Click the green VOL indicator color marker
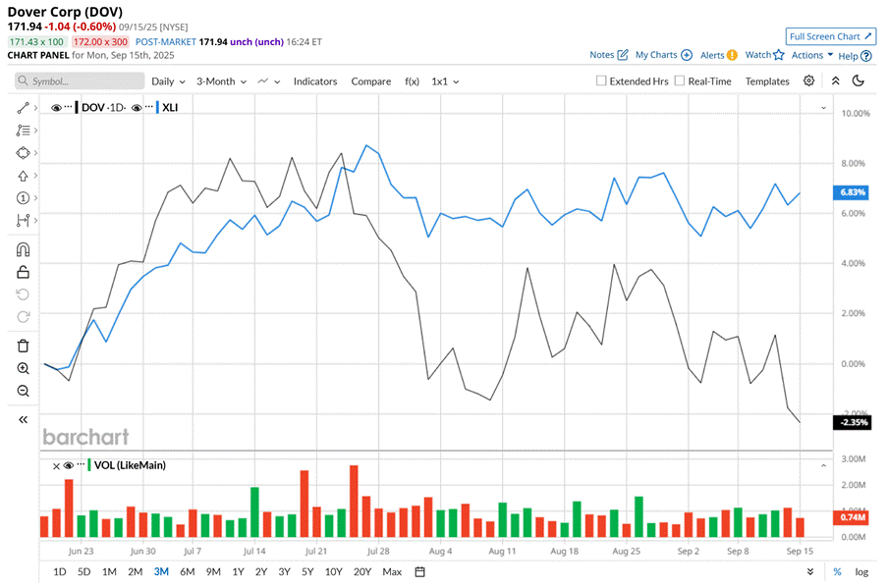Screen dimensions: 887x588 tap(89, 465)
